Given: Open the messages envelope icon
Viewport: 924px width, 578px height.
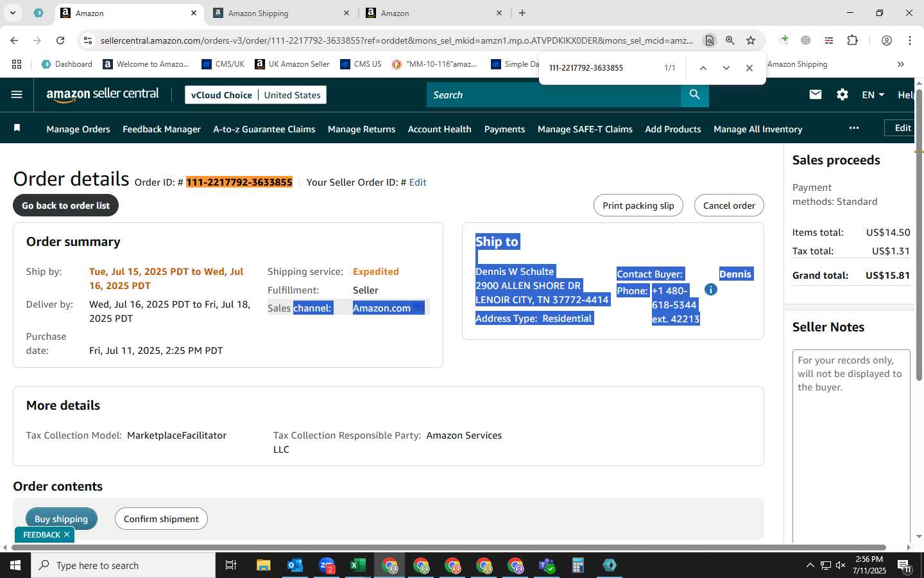Looking at the screenshot, I should click(816, 94).
